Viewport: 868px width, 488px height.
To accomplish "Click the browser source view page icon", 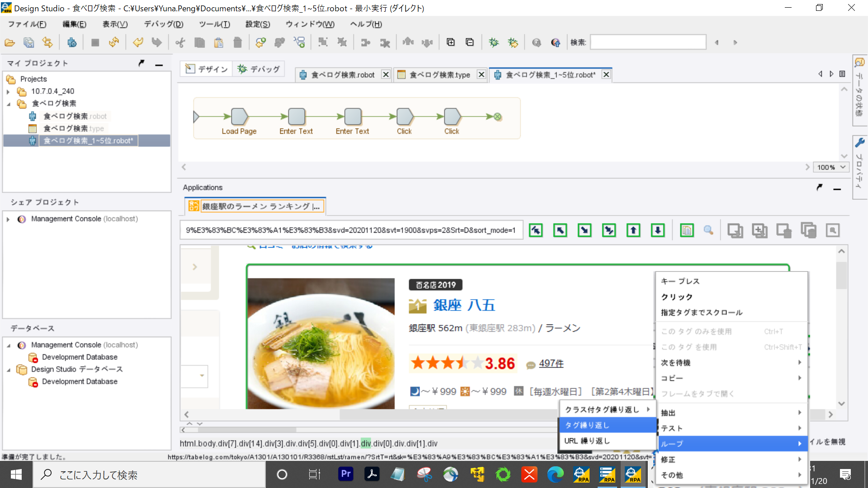I will coord(687,230).
